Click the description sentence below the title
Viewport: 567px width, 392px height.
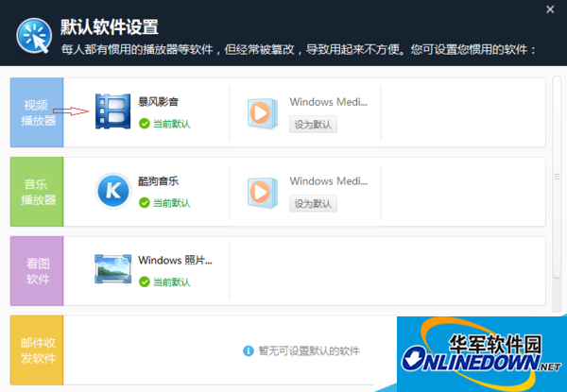point(299,49)
